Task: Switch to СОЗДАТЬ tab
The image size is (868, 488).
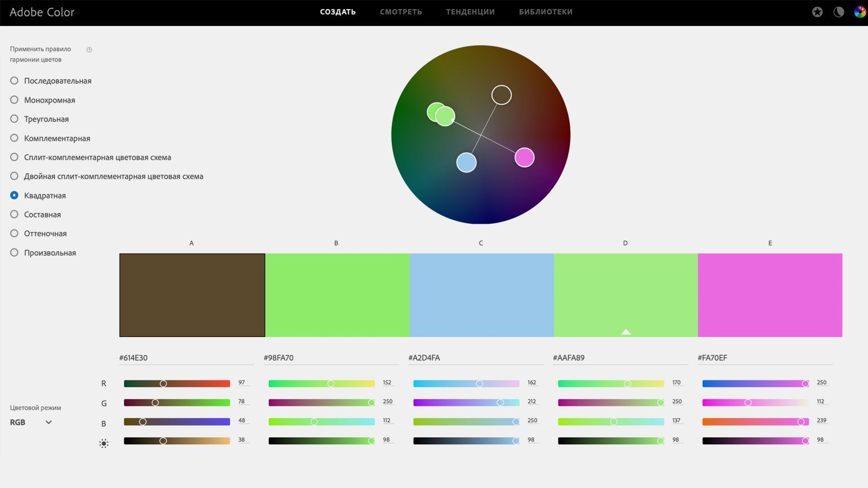Action: [x=338, y=12]
